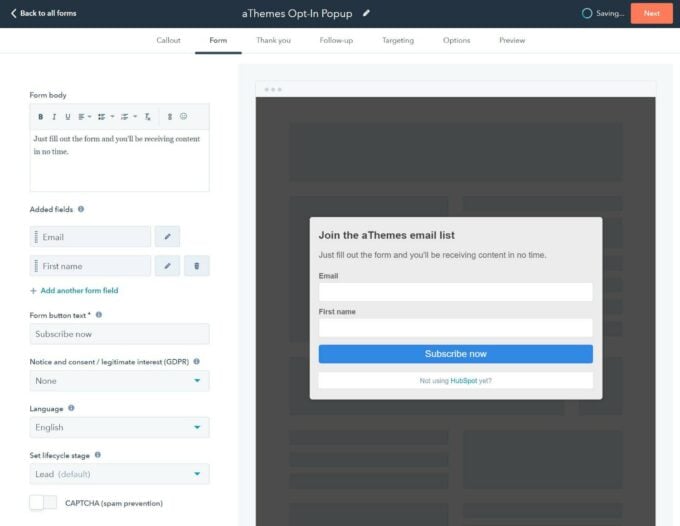The height and width of the screenshot is (526, 680).
Task: Show info for Form button text
Action: tap(99, 315)
